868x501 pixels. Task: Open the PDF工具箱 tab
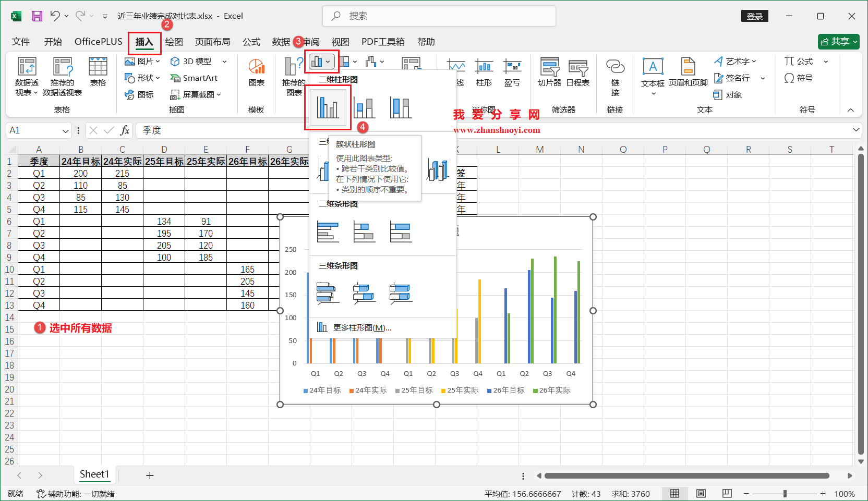[383, 42]
